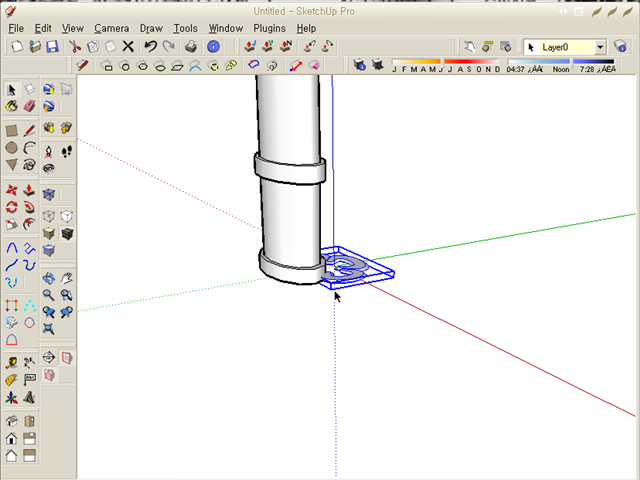Select the Arc drawing tool
This screenshot has width=640, height=480.
tap(29, 148)
